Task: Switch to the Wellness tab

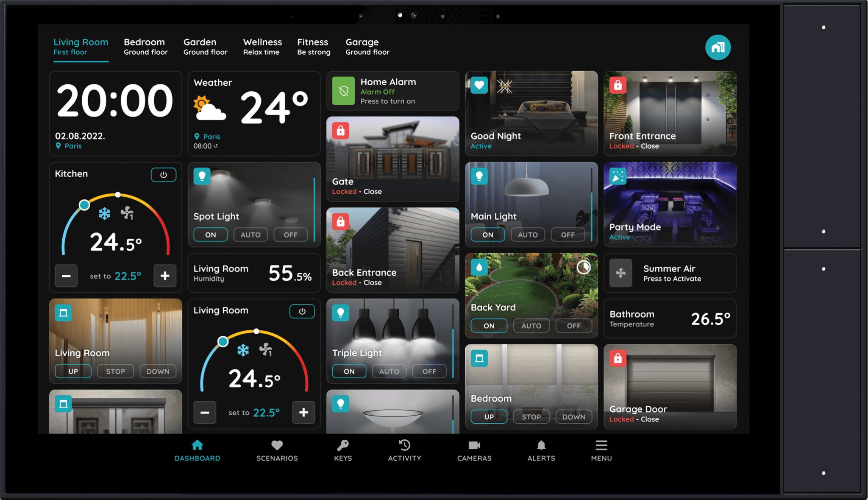Action: click(x=262, y=47)
